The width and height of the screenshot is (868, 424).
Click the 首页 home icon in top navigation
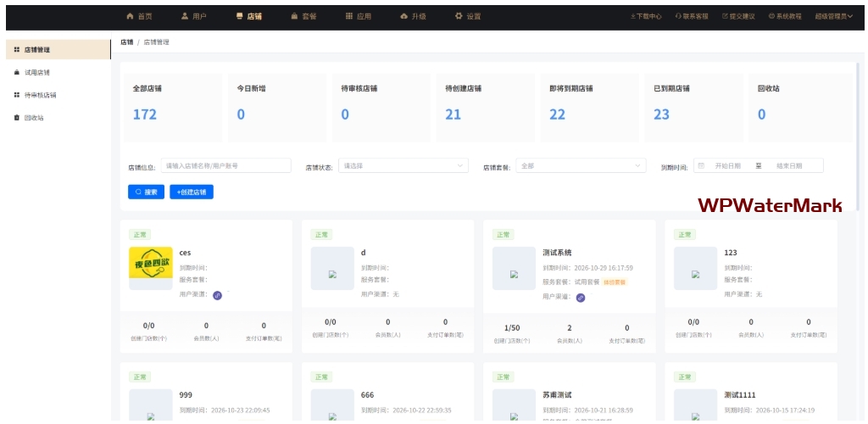coord(130,16)
